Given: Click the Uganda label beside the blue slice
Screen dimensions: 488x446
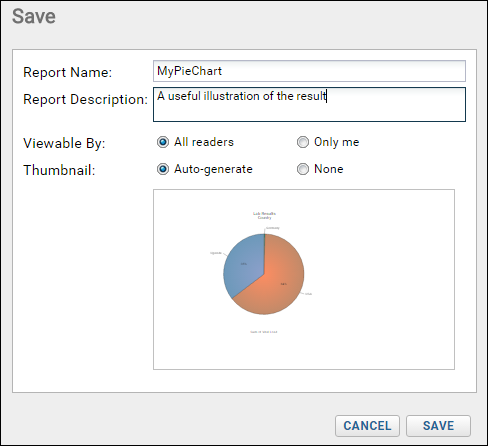Looking at the screenshot, I should coord(216,253).
